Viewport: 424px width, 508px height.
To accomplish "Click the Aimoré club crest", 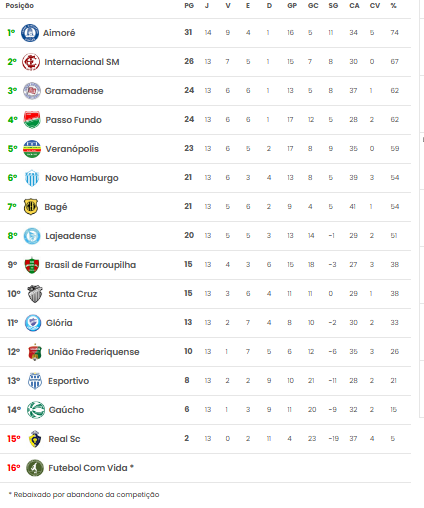I will click(30, 33).
